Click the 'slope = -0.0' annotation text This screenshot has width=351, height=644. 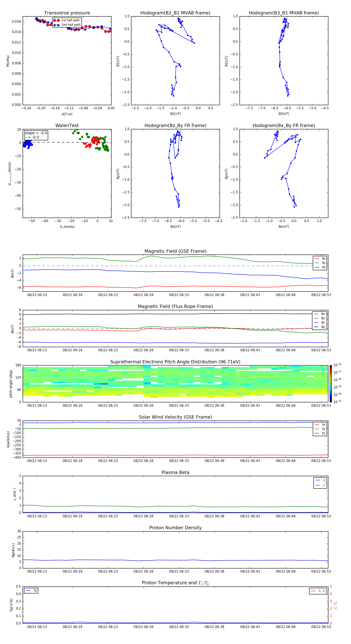click(36, 133)
